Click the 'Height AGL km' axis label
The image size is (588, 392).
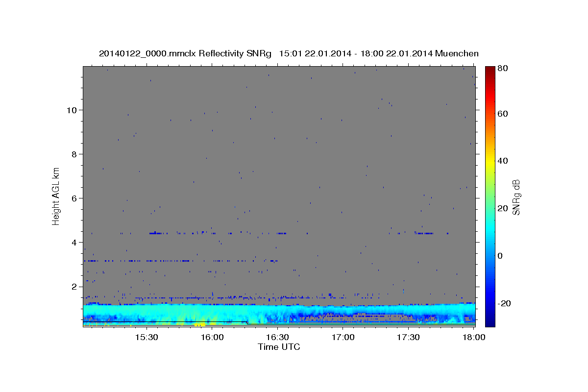[56, 196]
